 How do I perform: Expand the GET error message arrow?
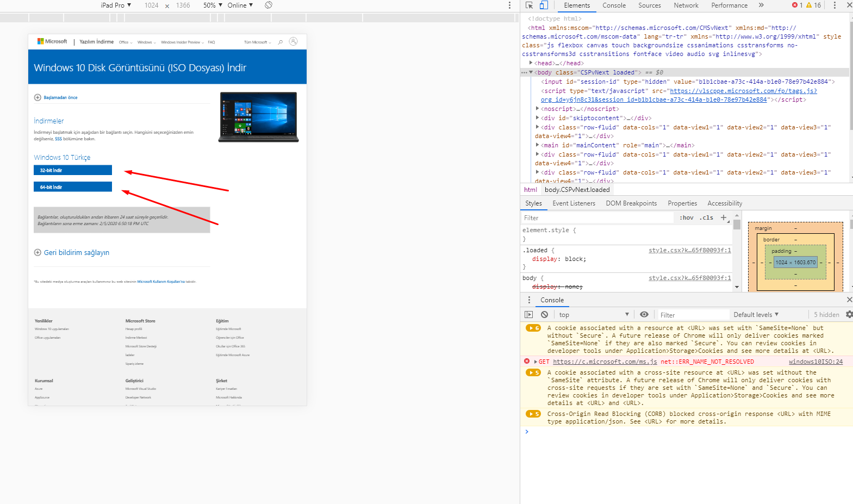(x=536, y=362)
